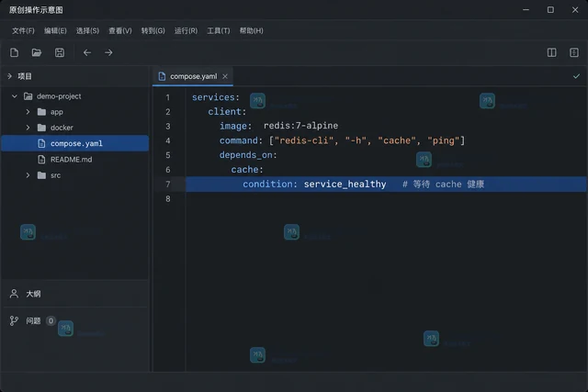588x392 pixels.
Task: Click the src folder icon
Action: tap(41, 175)
